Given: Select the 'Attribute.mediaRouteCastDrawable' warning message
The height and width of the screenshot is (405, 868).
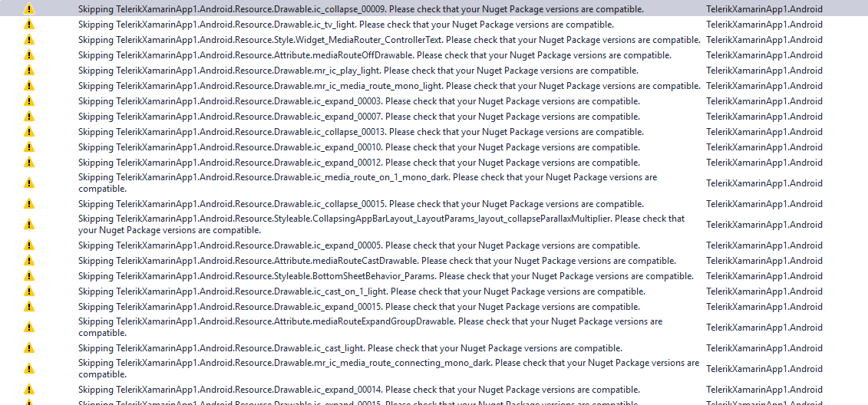Looking at the screenshot, I should click(377, 261).
